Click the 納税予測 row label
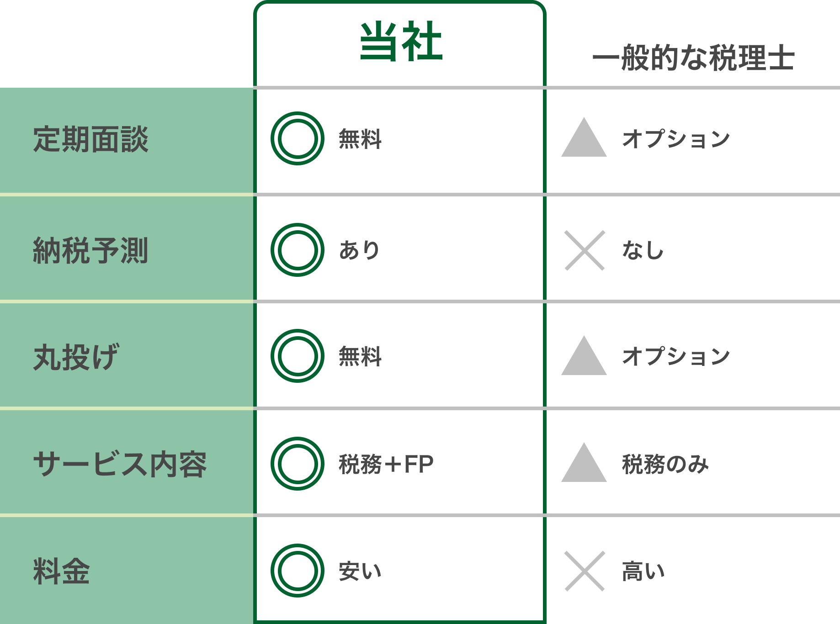Image resolution: width=840 pixels, height=624 pixels. 91,251
